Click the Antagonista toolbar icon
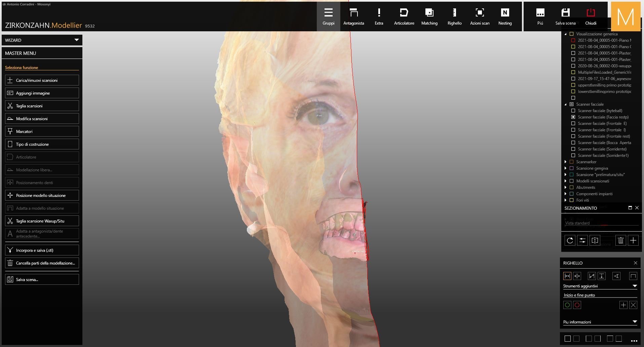Image resolution: width=644 pixels, height=347 pixels. click(x=353, y=16)
